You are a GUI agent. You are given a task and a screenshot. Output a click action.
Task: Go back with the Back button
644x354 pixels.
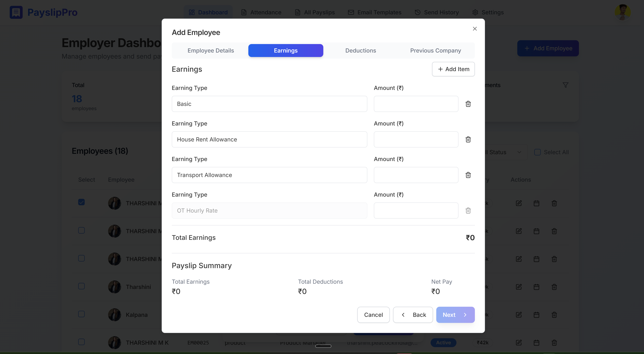pos(413,315)
